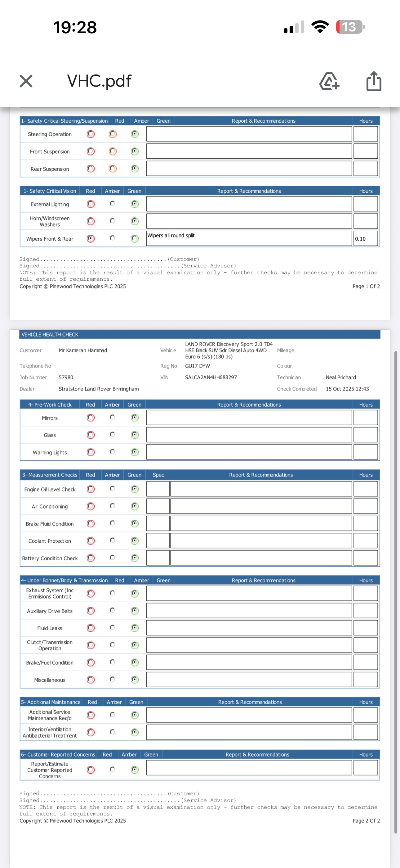Viewport: 400px width, 868px height.
Task: Select Green for Customer Reported Concerns
Action: click(x=135, y=770)
